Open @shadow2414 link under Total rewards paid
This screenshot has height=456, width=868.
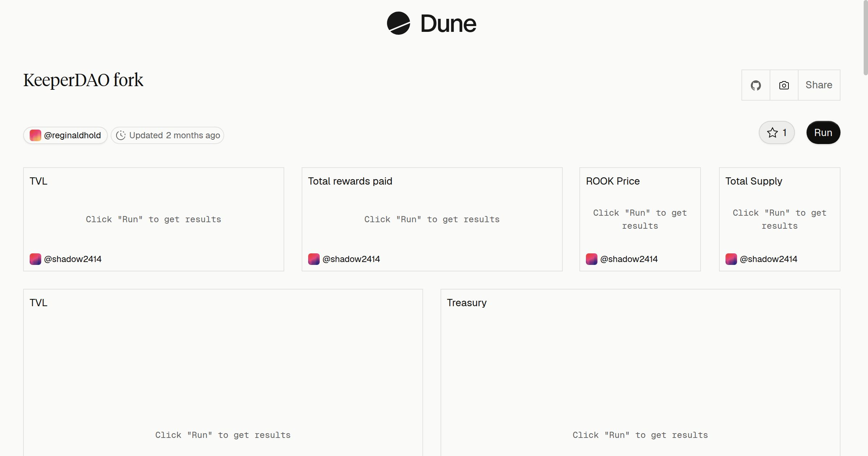point(351,259)
